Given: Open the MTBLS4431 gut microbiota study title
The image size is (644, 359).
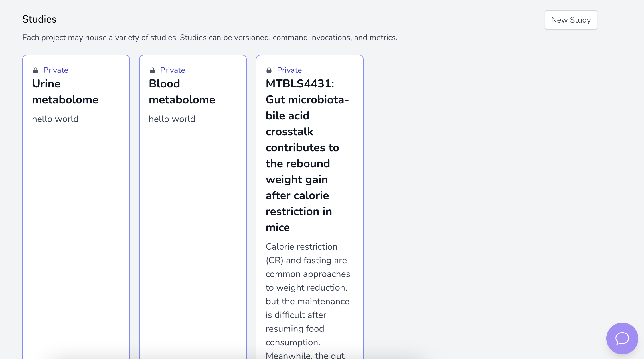Looking at the screenshot, I should (x=307, y=100).
